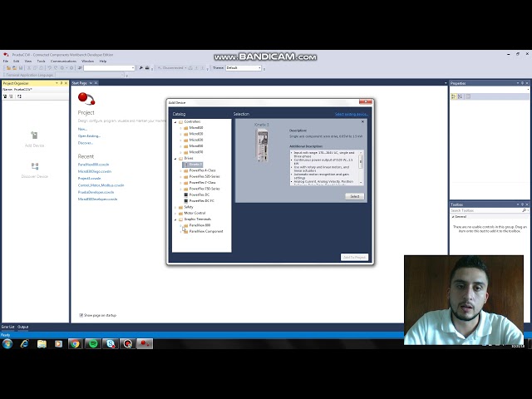Click the New Project toolbar icon

tap(8, 68)
